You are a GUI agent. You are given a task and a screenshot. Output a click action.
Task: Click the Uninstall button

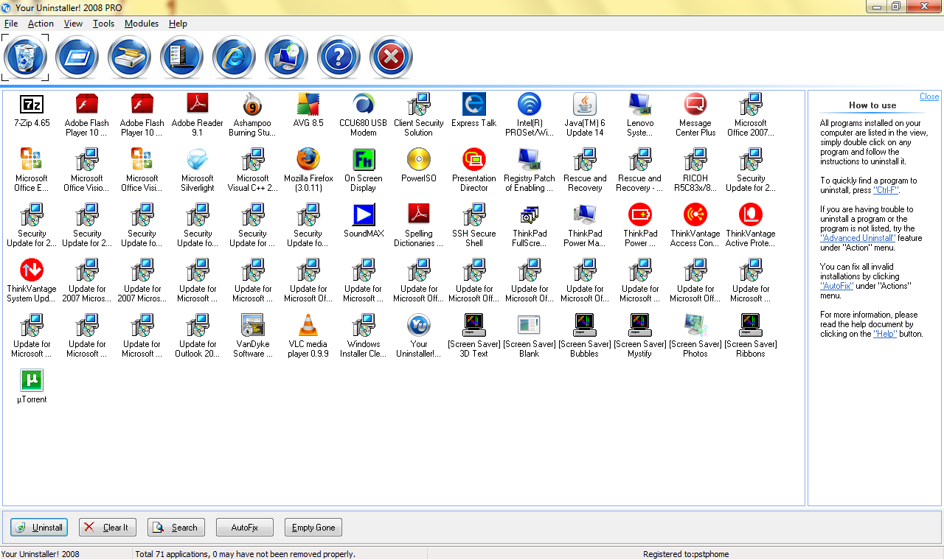pos(39,528)
